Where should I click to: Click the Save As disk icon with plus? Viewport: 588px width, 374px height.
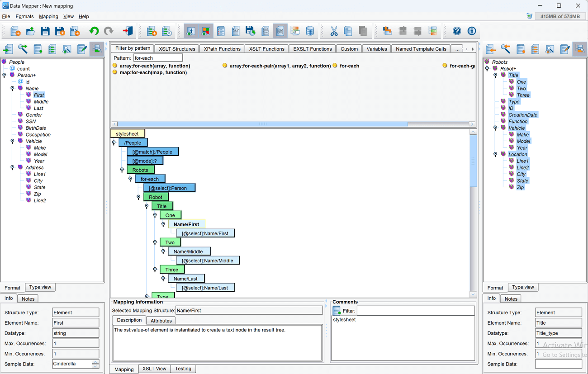coord(60,31)
